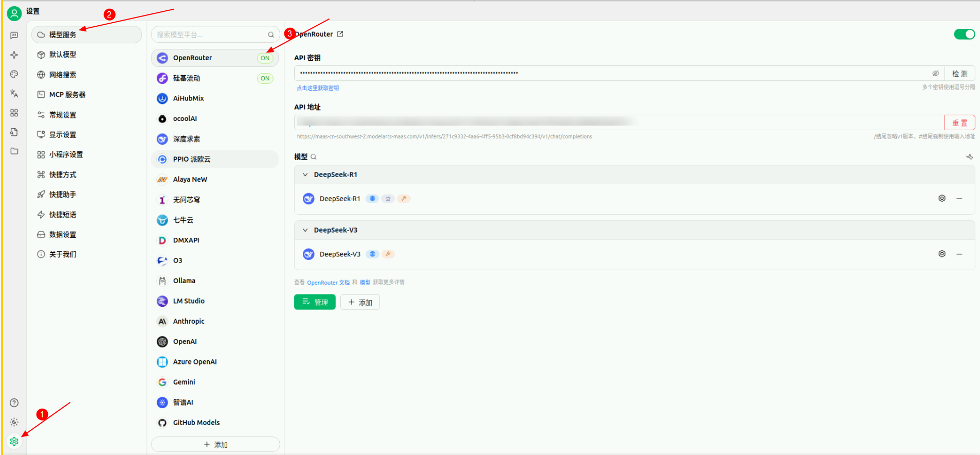Viewport: 980px width, 455px height.
Task: Open OpenRouter official site via external link icon
Action: tap(340, 34)
